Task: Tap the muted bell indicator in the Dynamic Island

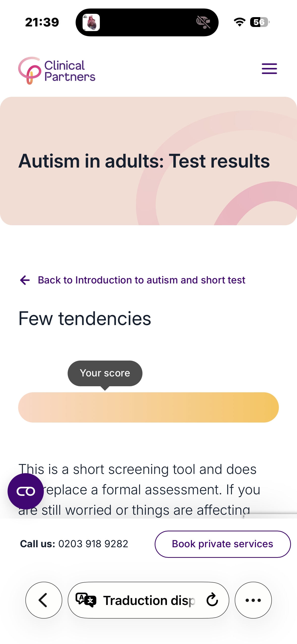Action: pyautogui.click(x=203, y=22)
